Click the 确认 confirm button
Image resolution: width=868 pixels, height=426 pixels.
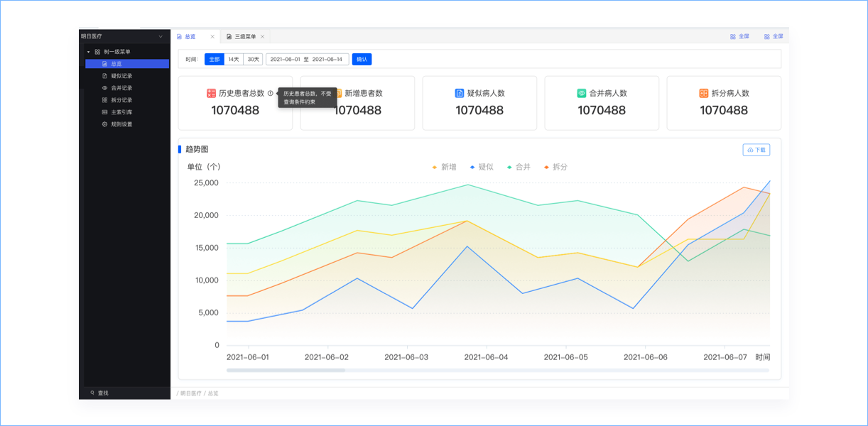pyautogui.click(x=362, y=60)
